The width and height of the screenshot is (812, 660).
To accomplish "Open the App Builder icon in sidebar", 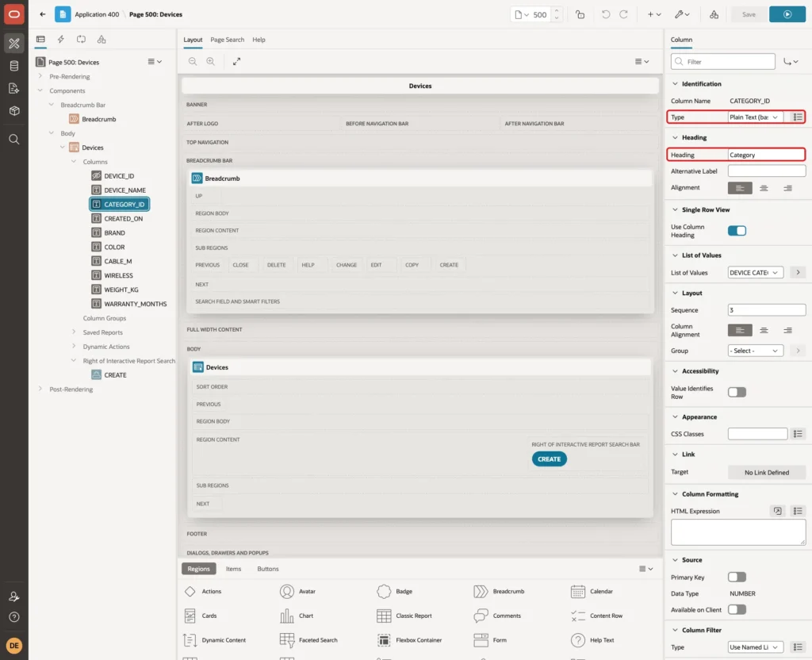I will tap(14, 44).
